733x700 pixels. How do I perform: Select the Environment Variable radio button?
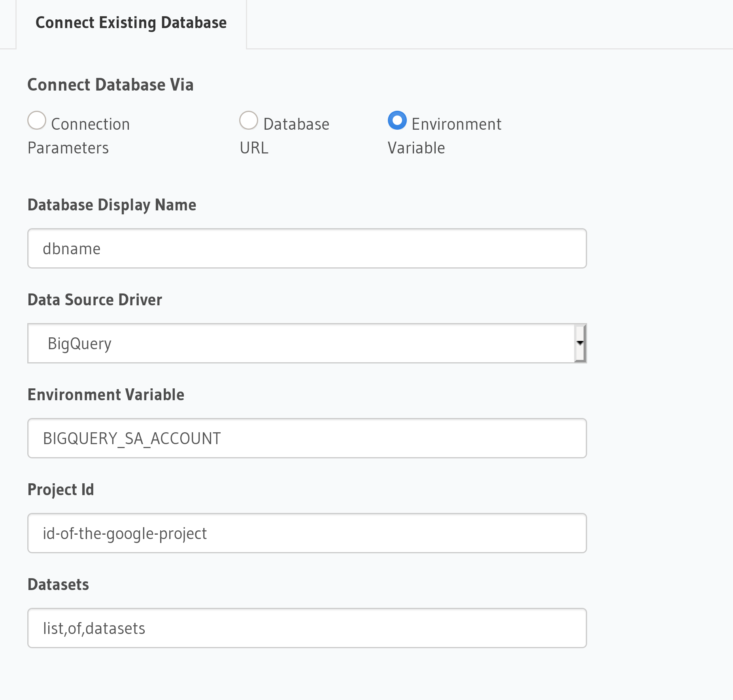[397, 120]
